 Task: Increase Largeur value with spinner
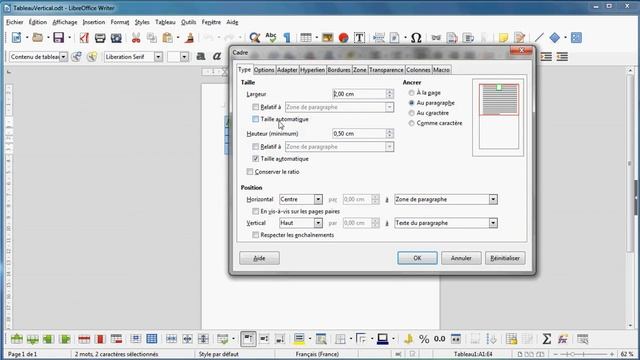point(389,91)
